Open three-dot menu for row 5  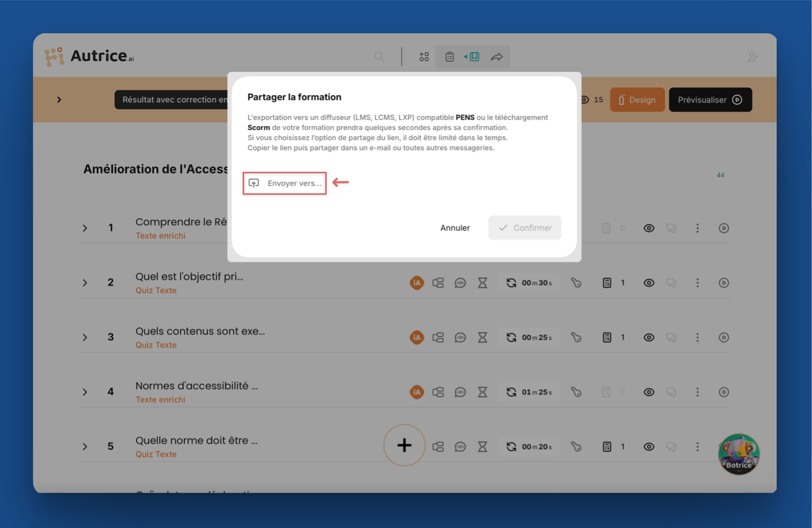click(x=697, y=447)
